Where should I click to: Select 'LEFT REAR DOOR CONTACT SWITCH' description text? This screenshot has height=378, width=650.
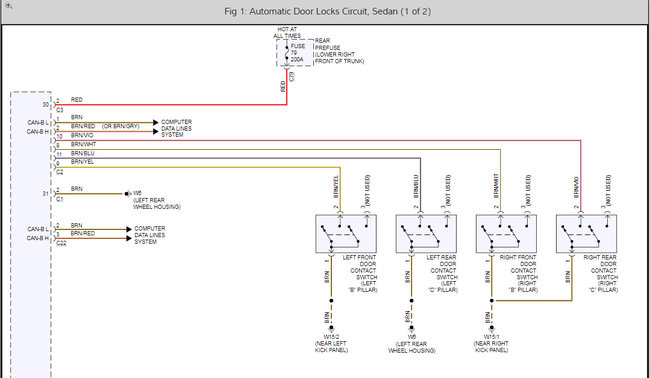tap(442, 274)
